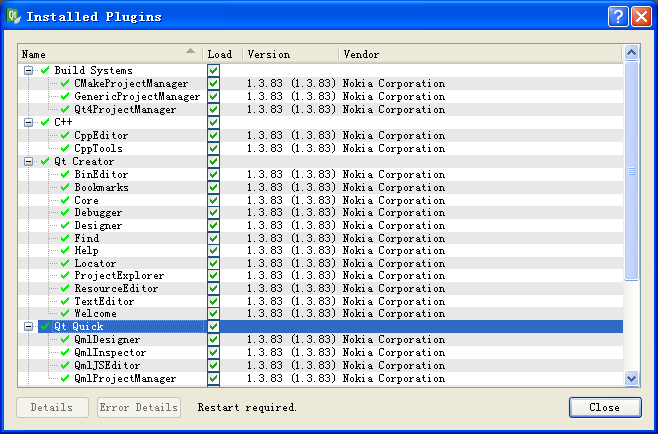The width and height of the screenshot is (658, 434).
Task: Click the green checkmark icon next to Qt4ProjectManager
Action: 65,109
